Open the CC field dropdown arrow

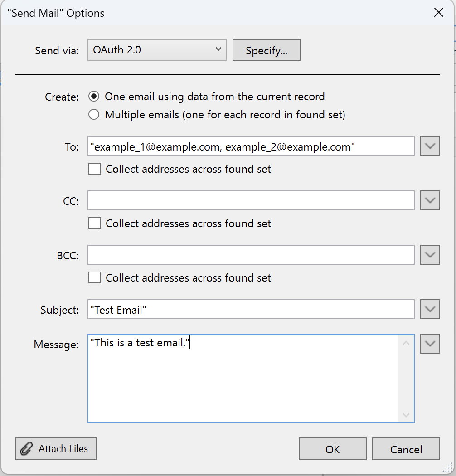tap(430, 200)
